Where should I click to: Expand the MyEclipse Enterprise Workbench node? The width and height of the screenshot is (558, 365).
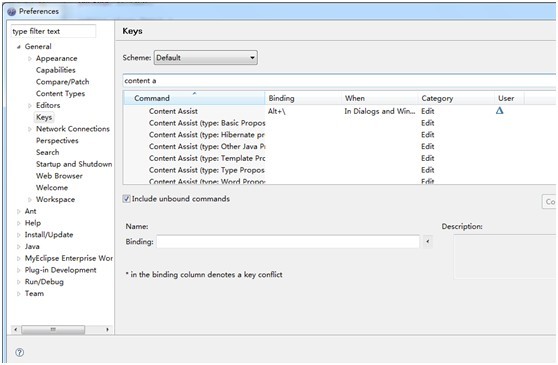point(19,258)
